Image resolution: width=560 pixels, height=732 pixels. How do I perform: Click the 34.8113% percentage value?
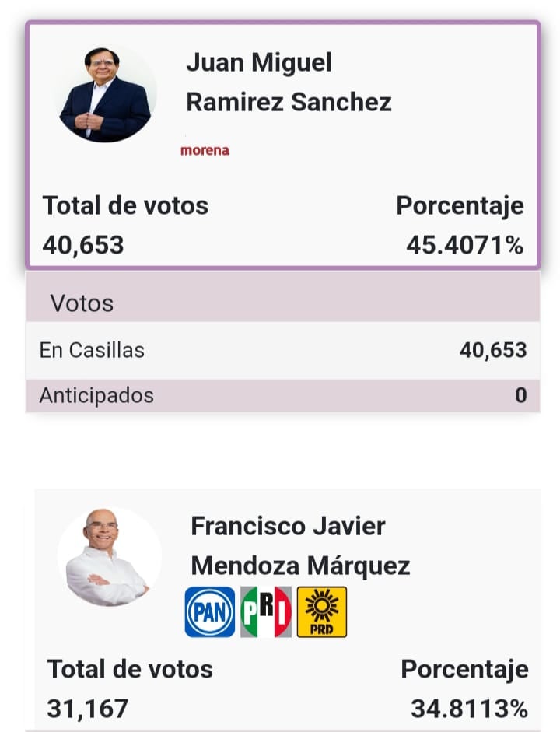pyautogui.click(x=469, y=709)
